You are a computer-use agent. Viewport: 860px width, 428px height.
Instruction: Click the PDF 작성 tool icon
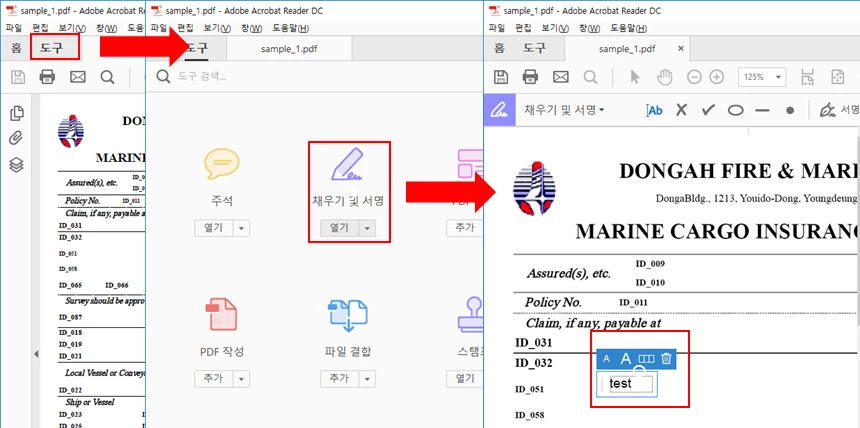(222, 314)
